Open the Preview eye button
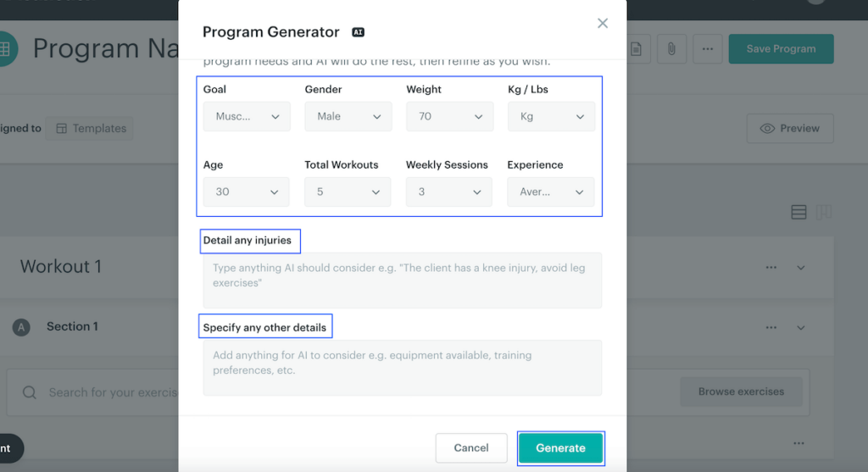868x472 pixels. pos(790,129)
